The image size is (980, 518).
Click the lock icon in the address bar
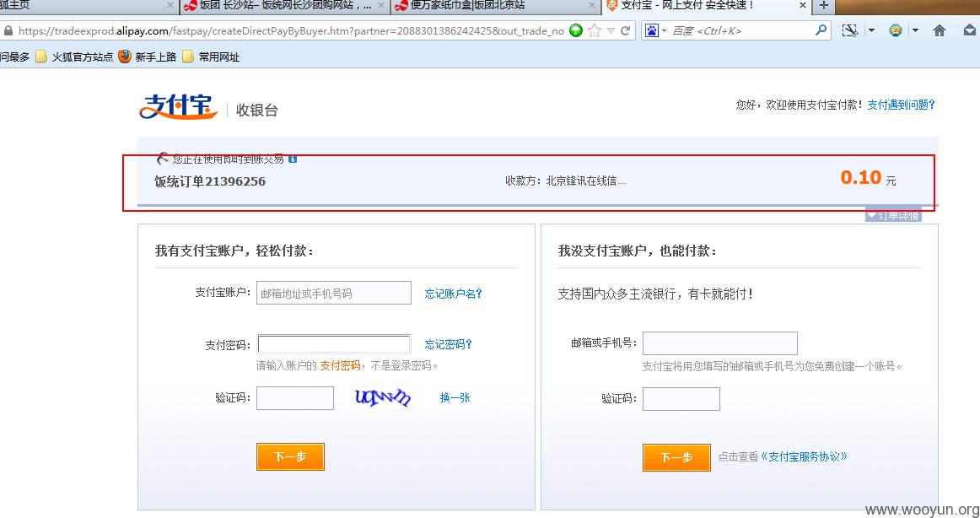(x=8, y=30)
